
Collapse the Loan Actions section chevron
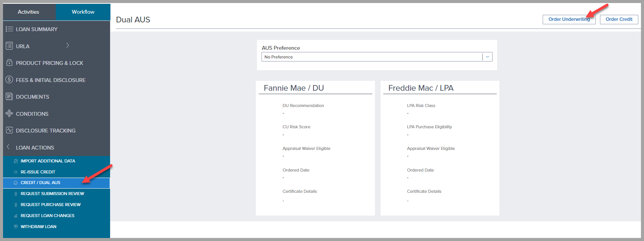pyautogui.click(x=8, y=147)
